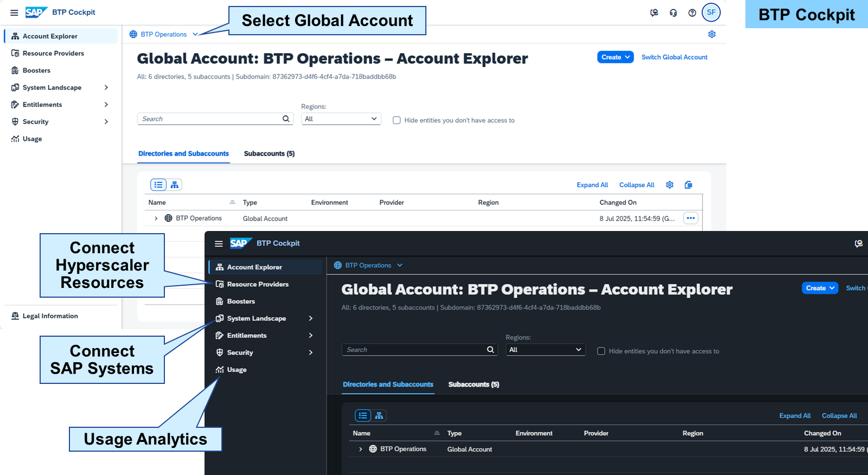Expand Security chevron in dark sidebar
The width and height of the screenshot is (868, 475).
point(311,352)
